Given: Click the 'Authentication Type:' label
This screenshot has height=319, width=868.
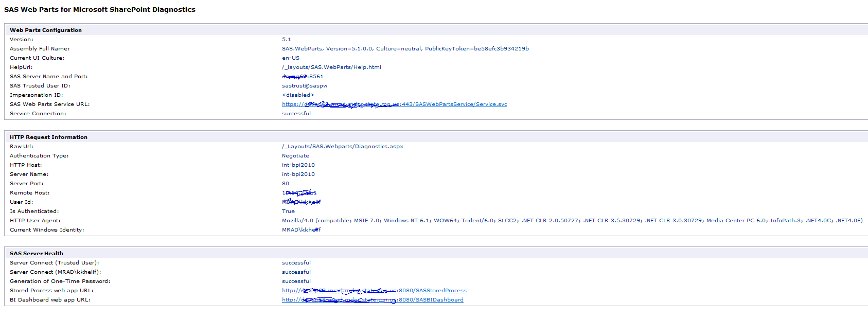Looking at the screenshot, I should 39,156.
